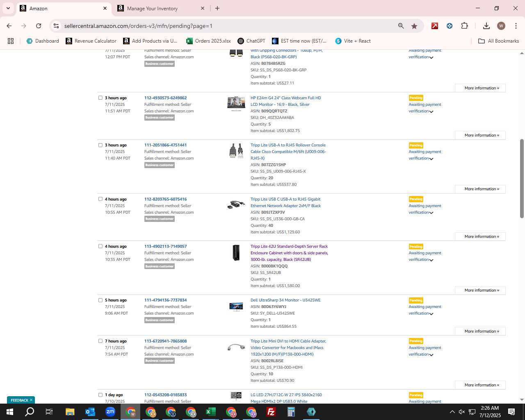This screenshot has width=525, height=420.
Task: Open the All Bookmarks folder
Action: [x=499, y=41]
